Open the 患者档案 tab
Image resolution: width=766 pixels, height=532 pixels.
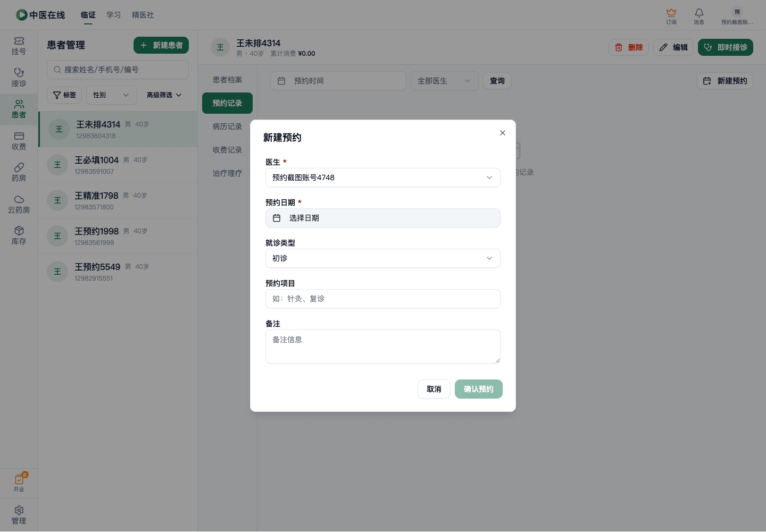click(227, 80)
